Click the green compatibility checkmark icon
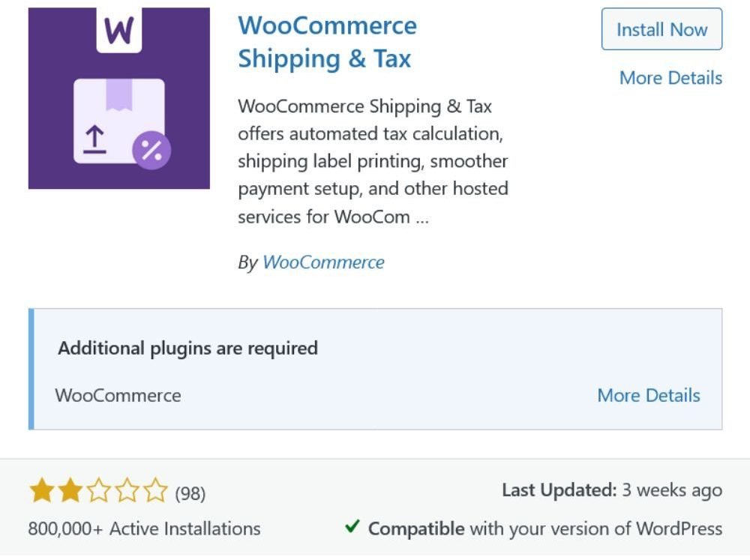The height and width of the screenshot is (560, 750). pyautogui.click(x=352, y=526)
